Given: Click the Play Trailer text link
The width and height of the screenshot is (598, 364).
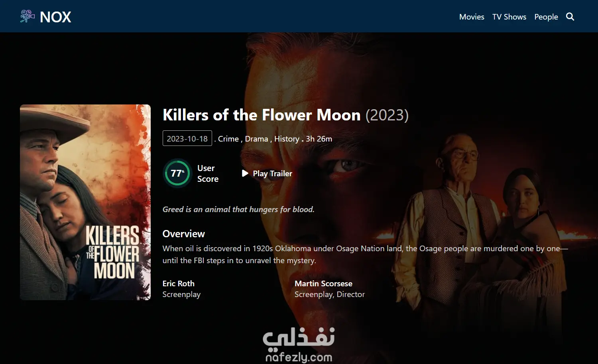Looking at the screenshot, I should [x=272, y=173].
